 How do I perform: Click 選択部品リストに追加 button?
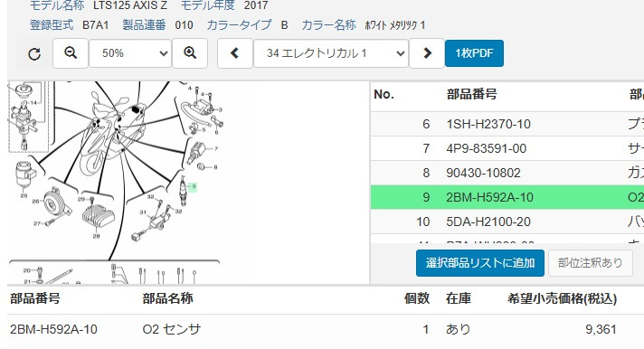(x=480, y=263)
